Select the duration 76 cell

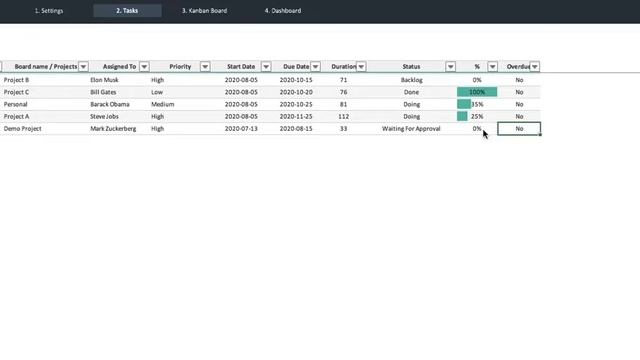[x=343, y=92]
